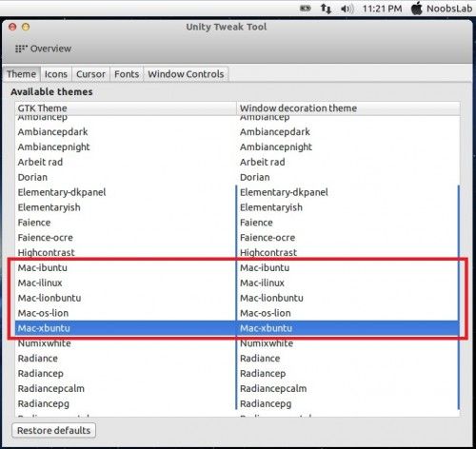
Task: Select Elementaryish in GTK Theme list
Action: pyautogui.click(x=126, y=207)
